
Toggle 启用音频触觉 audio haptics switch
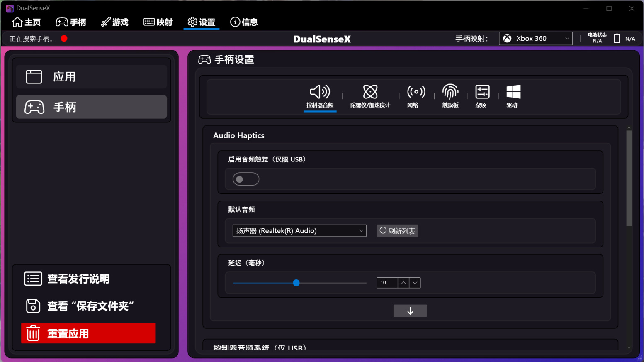tap(246, 179)
